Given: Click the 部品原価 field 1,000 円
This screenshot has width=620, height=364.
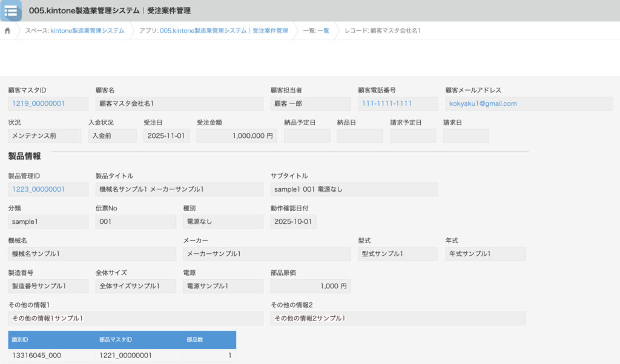Looking at the screenshot, I should coord(310,286).
